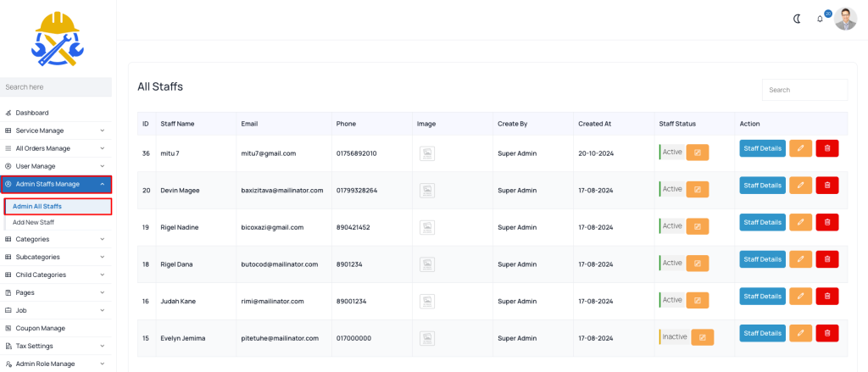The image size is (868, 372).
Task: Delete Evelyn Jemima with trash button
Action: (827, 333)
